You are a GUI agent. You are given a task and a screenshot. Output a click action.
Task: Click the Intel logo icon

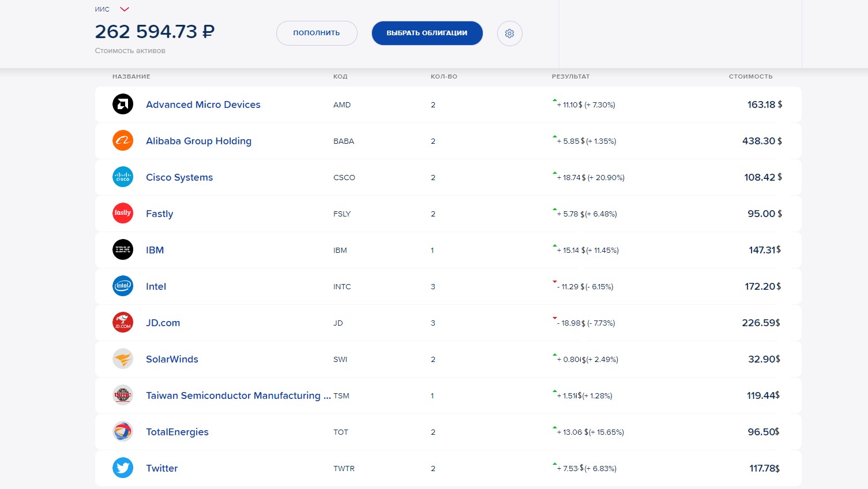click(123, 286)
